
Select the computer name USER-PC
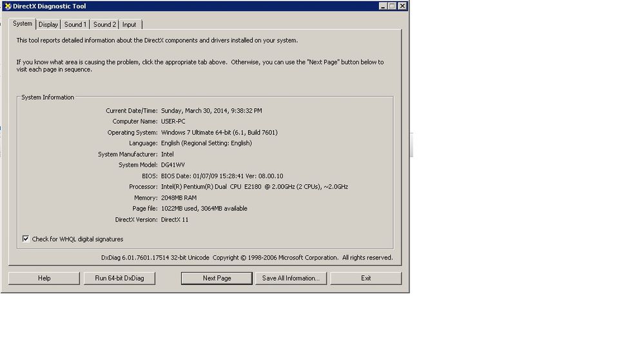coord(173,122)
